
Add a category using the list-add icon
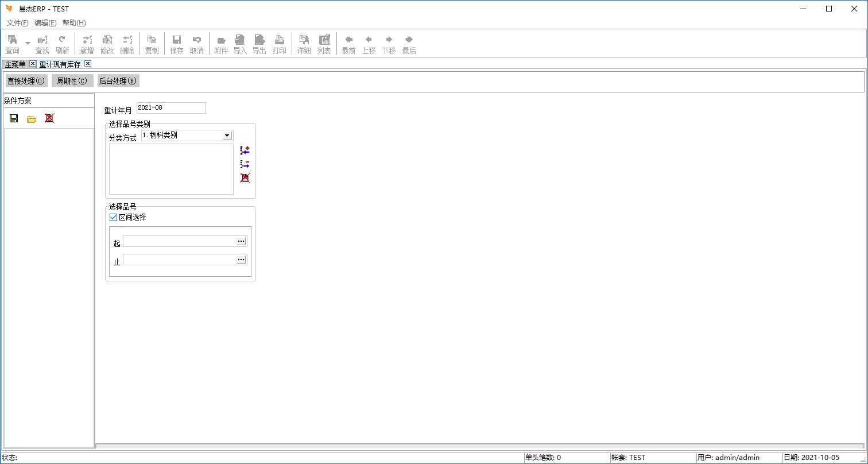pos(245,150)
